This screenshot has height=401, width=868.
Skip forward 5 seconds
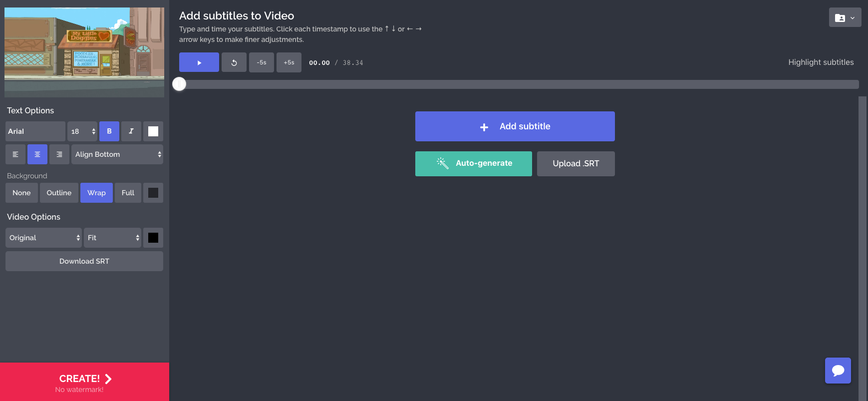(x=289, y=62)
